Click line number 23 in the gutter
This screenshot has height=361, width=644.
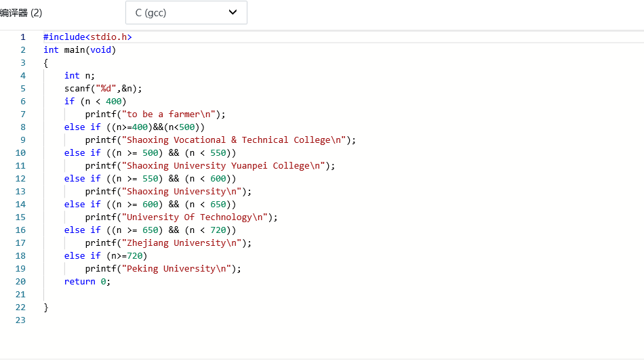(20, 320)
